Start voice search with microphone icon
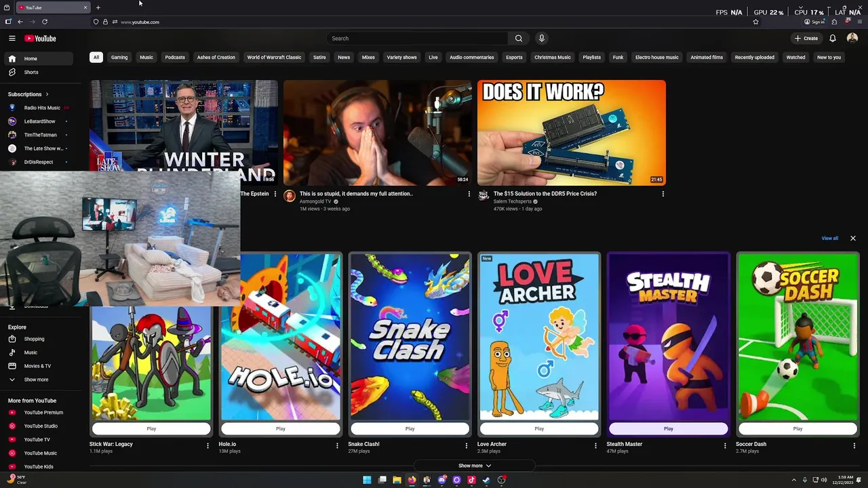868x488 pixels. [x=541, y=39]
